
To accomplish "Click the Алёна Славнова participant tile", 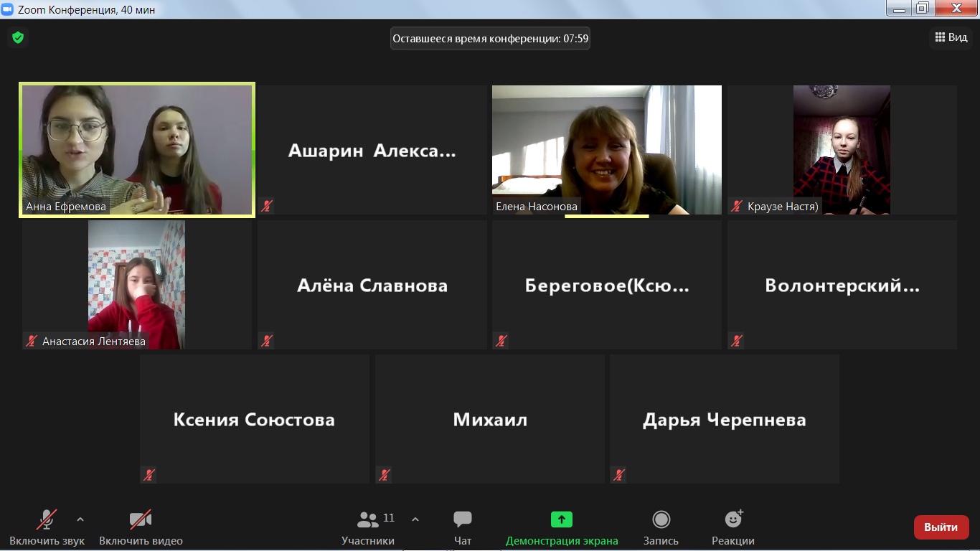I will click(372, 285).
